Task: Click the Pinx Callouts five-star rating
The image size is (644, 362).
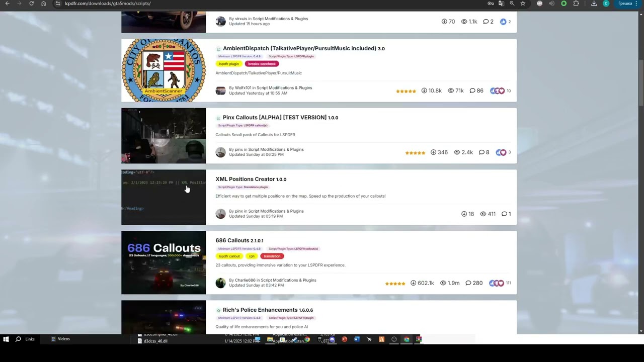Action: point(415,153)
